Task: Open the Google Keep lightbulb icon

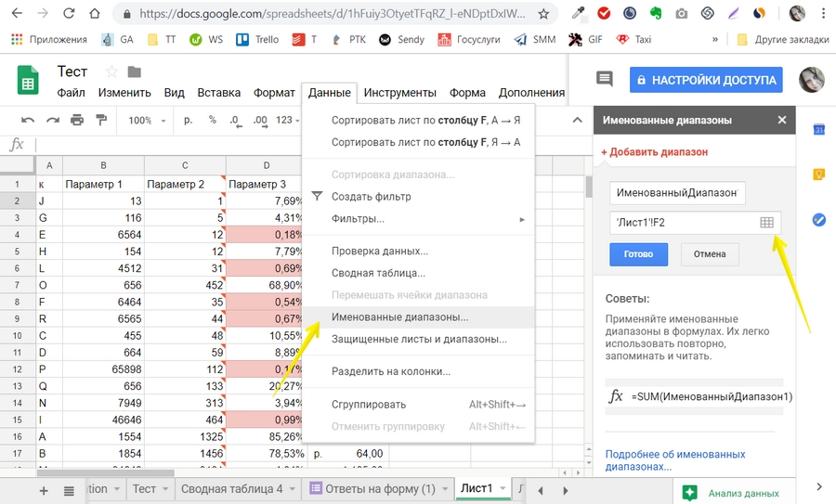Action: coord(818,174)
